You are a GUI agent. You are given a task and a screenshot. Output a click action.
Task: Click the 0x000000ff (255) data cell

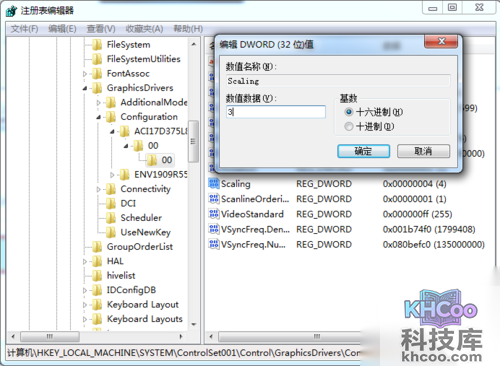[x=417, y=214]
